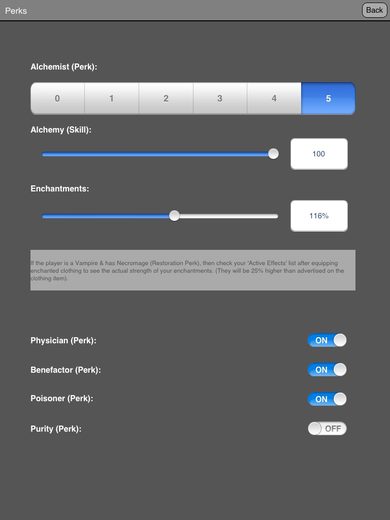Click the Alchemy skill value field showing 100

pyautogui.click(x=319, y=154)
